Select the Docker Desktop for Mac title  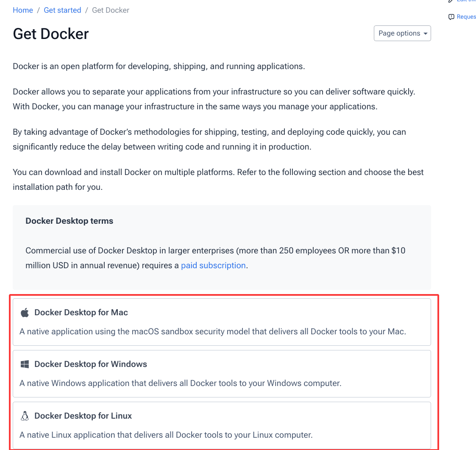click(x=81, y=313)
